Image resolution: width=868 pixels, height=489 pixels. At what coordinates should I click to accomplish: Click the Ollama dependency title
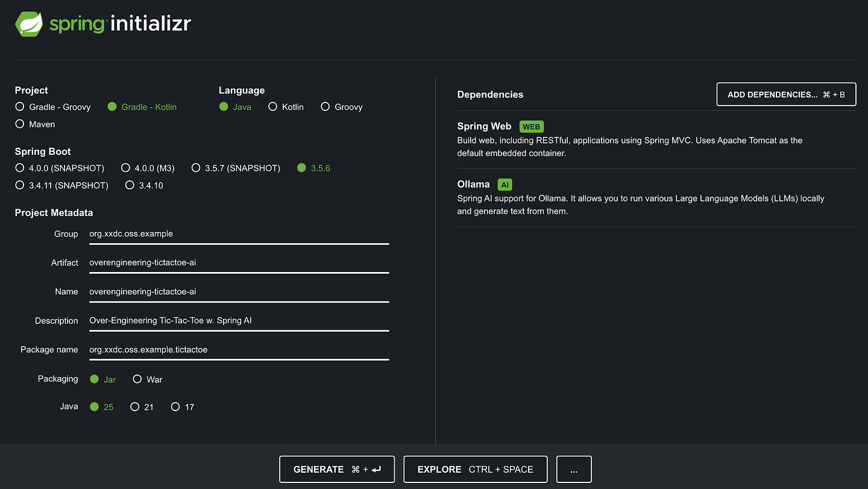473,185
